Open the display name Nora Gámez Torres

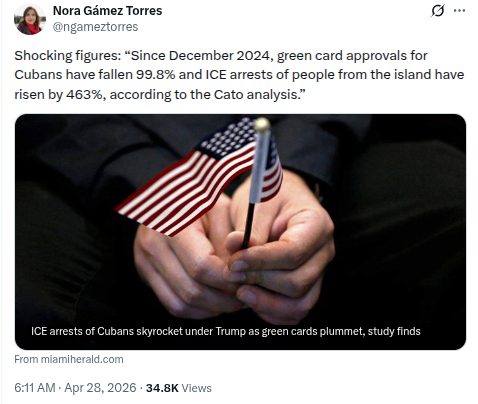pyautogui.click(x=107, y=11)
